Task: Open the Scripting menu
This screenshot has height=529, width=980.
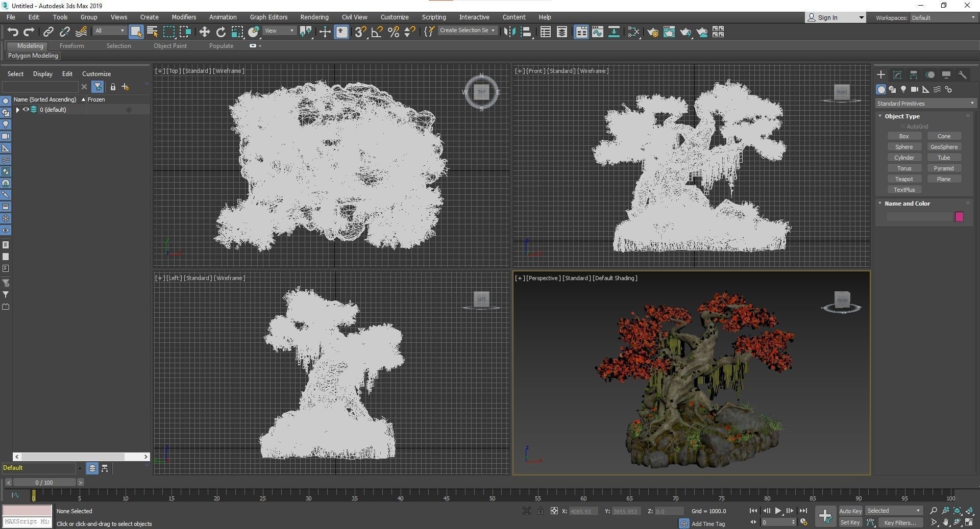Action: 434,17
